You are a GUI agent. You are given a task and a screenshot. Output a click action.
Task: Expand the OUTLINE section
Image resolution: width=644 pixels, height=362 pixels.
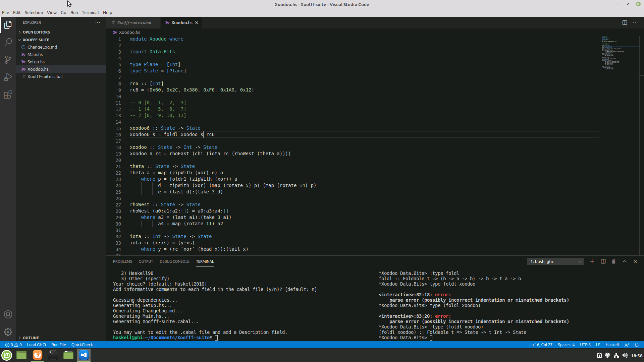pos(31,338)
